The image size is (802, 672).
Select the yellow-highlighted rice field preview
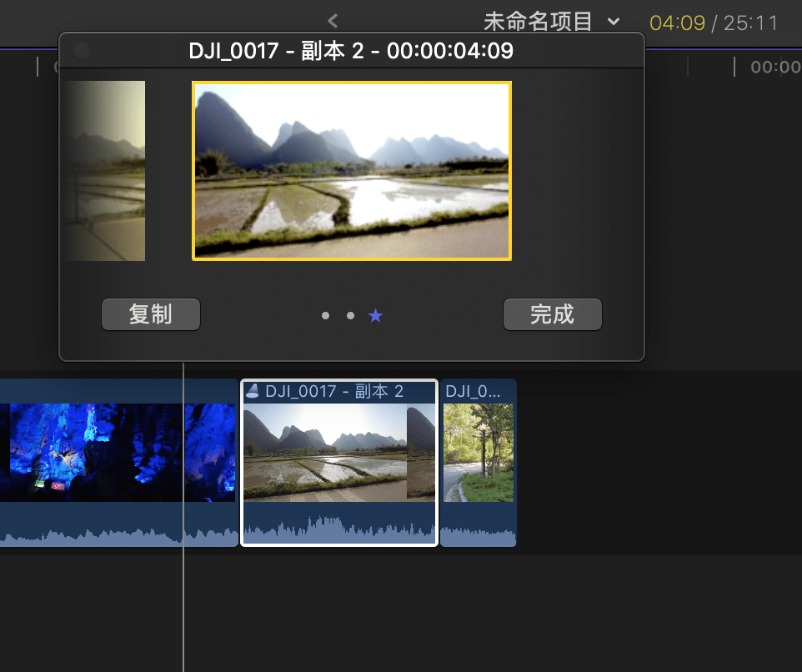click(351, 171)
